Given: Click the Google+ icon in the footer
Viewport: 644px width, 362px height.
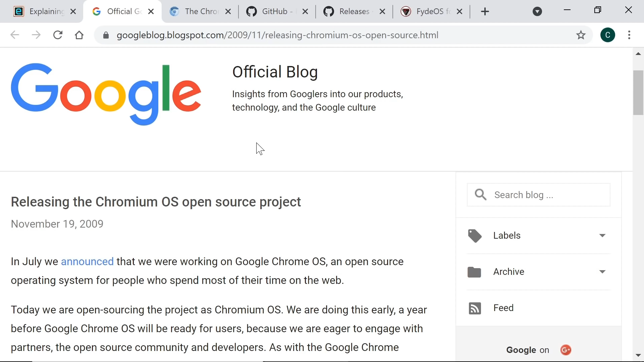Looking at the screenshot, I should [x=566, y=350].
